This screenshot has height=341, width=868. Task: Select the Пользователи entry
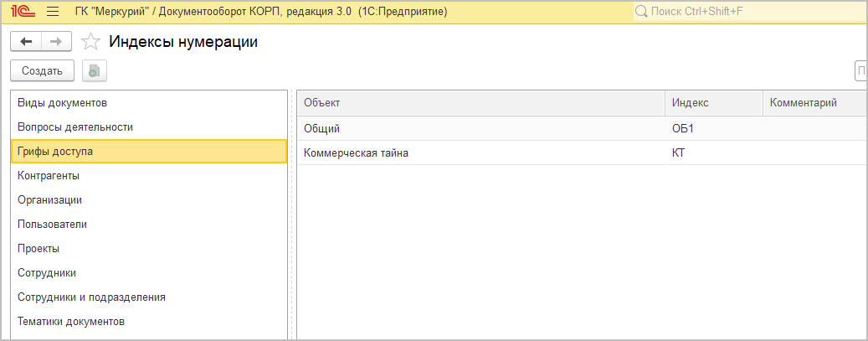click(x=52, y=225)
